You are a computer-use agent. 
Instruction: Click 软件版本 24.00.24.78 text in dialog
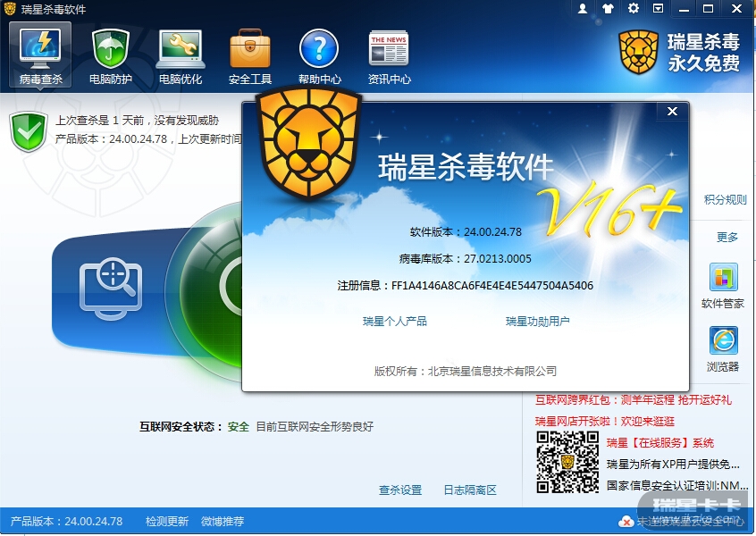466,232
